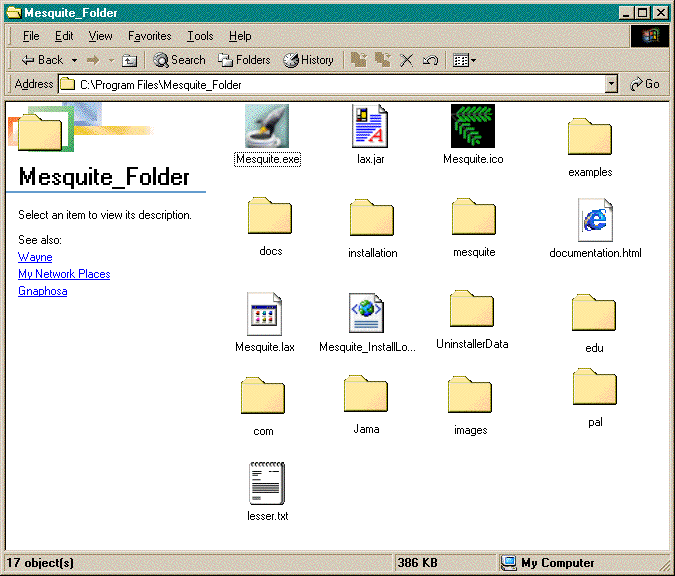Click the Delete toolbar icon
The width and height of the screenshot is (675, 576).
coord(407,60)
